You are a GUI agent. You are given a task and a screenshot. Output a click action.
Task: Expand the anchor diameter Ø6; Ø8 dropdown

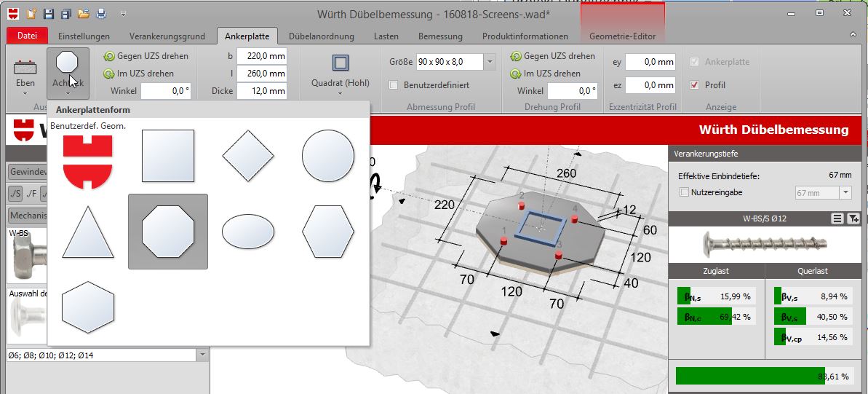tap(202, 355)
